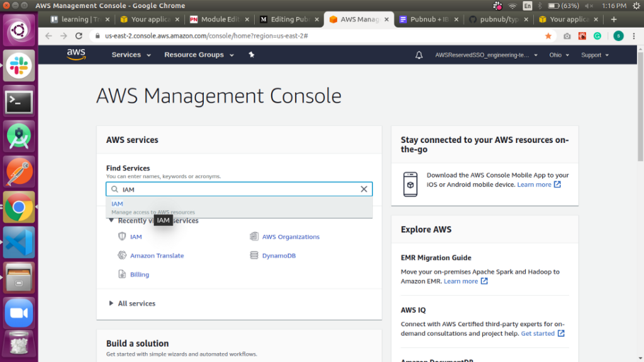This screenshot has height=362, width=644.
Task: Open Android Studio from the dock
Action: click(19, 136)
